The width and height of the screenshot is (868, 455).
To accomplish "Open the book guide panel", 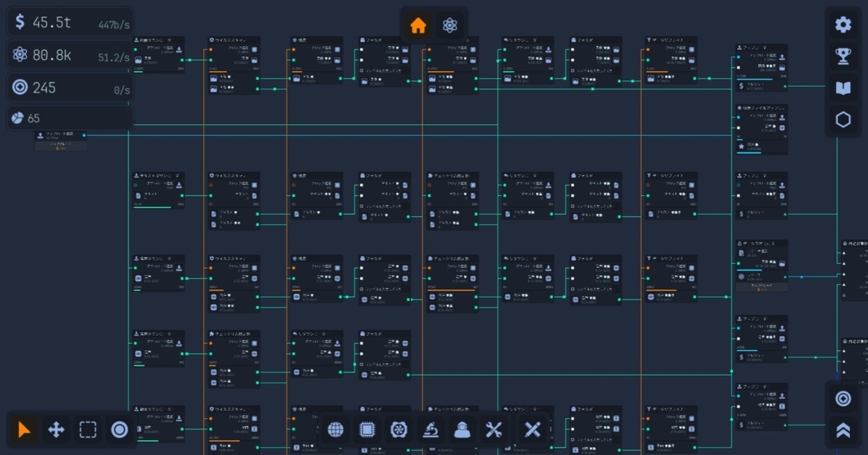I will [843, 88].
